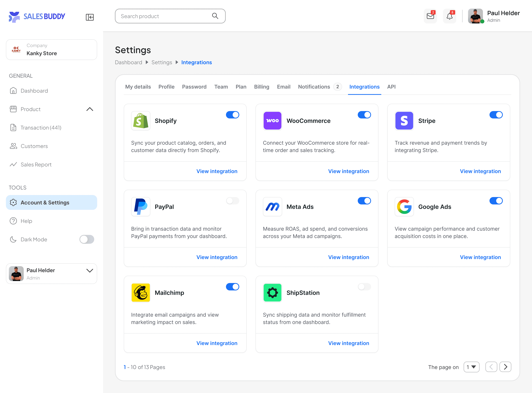
Task: View integration for Mailchimp
Action: pos(217,343)
